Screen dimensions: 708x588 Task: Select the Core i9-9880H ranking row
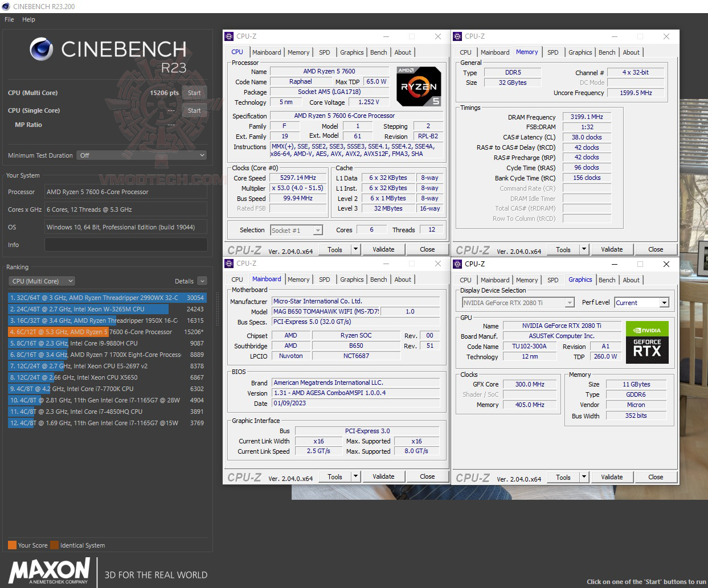pos(107,343)
